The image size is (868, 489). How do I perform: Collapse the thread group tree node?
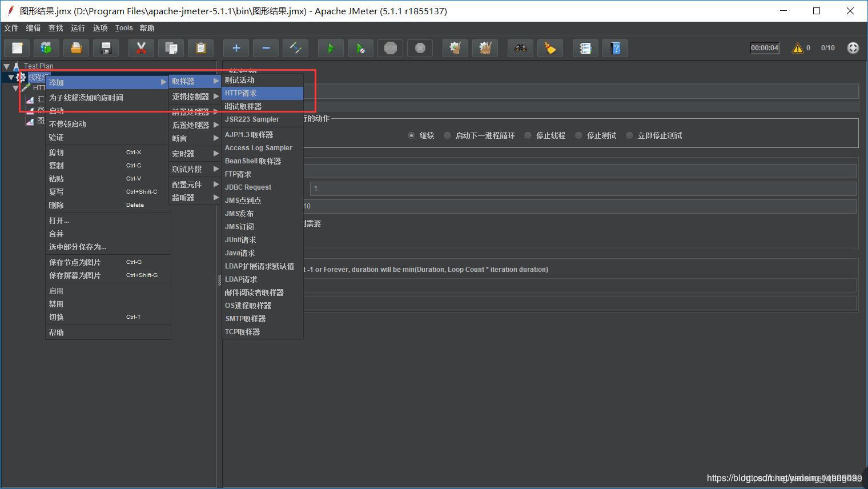(11, 77)
